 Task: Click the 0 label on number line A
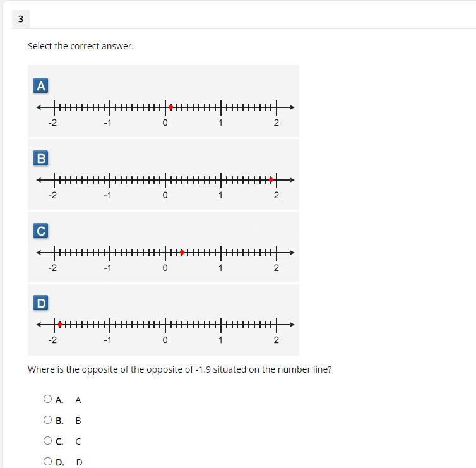tap(165, 123)
